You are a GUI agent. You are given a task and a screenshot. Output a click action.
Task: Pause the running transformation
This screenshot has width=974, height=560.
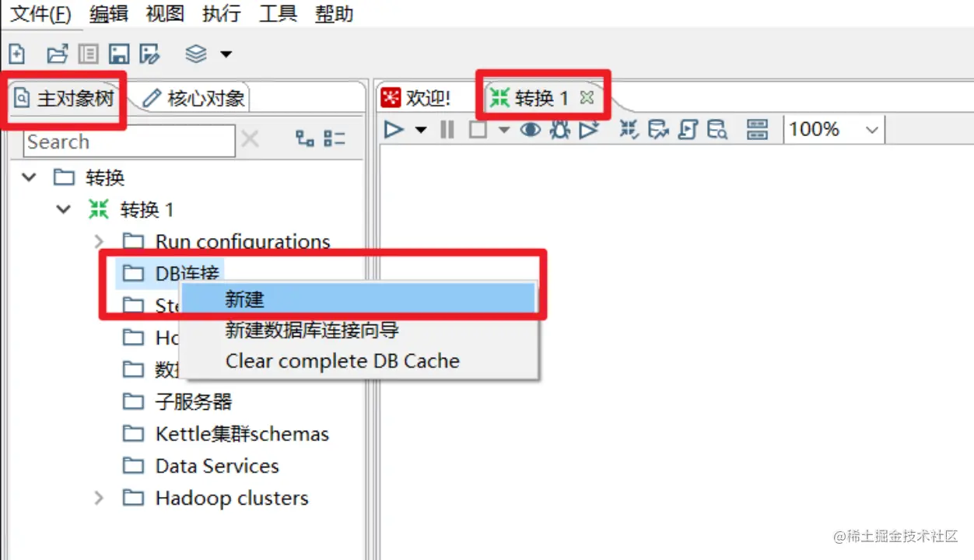click(447, 129)
